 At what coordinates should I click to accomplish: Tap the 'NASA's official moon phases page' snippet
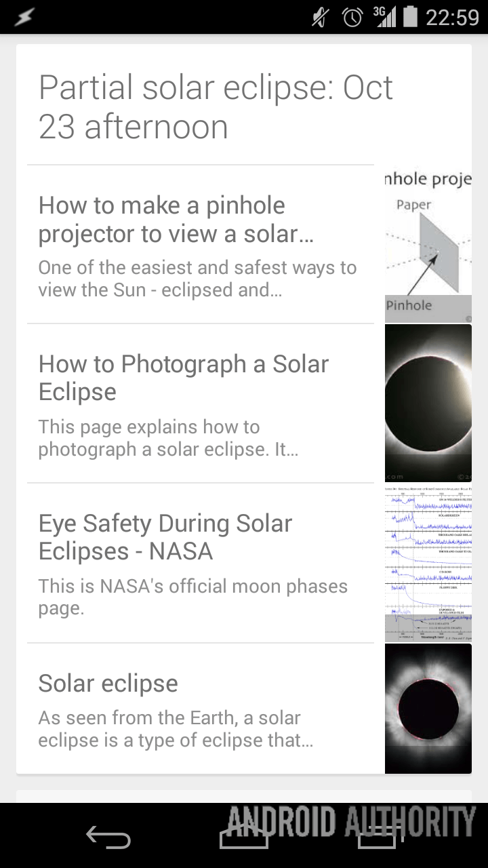pyautogui.click(x=192, y=597)
